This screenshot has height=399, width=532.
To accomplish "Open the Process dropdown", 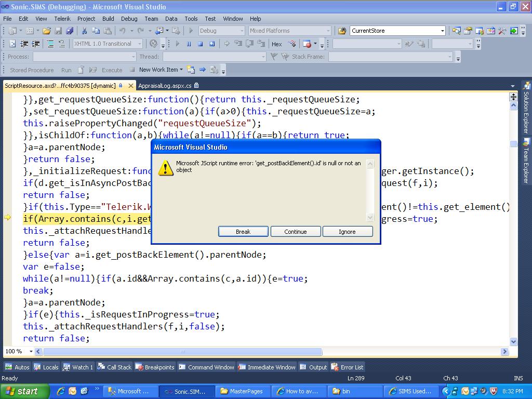I will click(x=85, y=57).
